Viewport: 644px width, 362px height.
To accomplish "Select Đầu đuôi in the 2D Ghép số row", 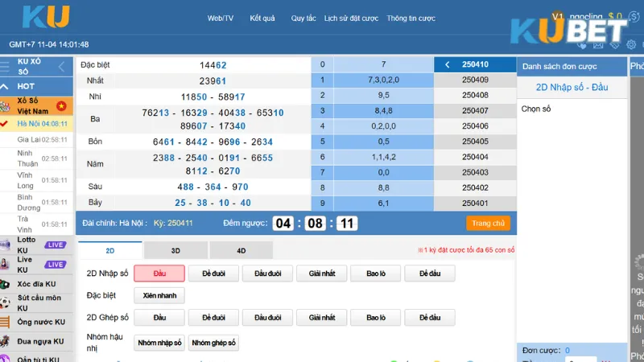I will click(268, 318).
